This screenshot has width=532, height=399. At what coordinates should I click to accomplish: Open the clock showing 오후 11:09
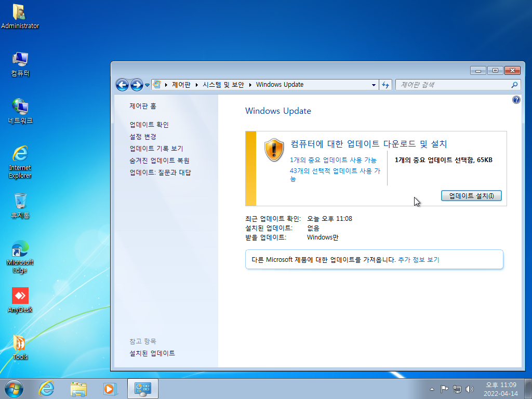pyautogui.click(x=501, y=389)
